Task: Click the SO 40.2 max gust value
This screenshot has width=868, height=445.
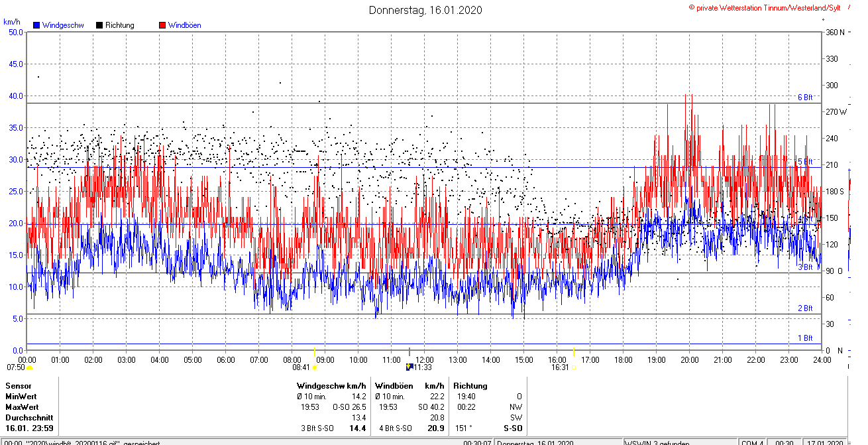Action: (431, 407)
